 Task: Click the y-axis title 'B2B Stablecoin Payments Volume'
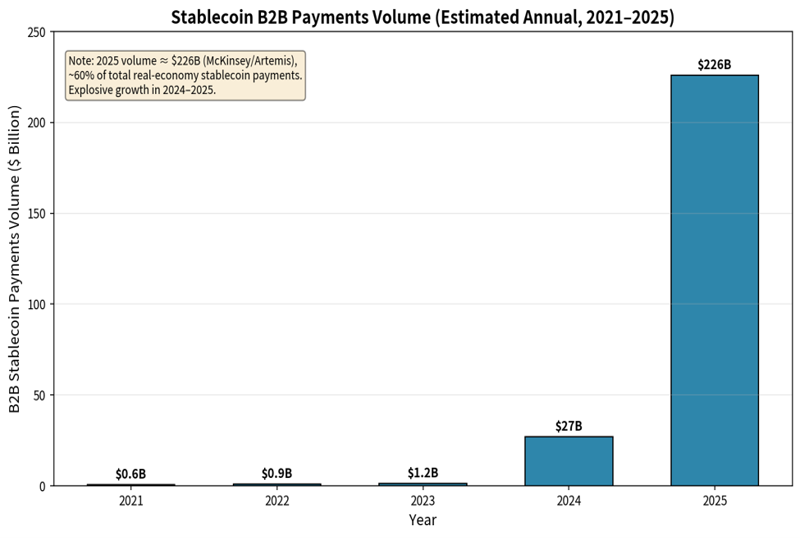tap(14, 259)
